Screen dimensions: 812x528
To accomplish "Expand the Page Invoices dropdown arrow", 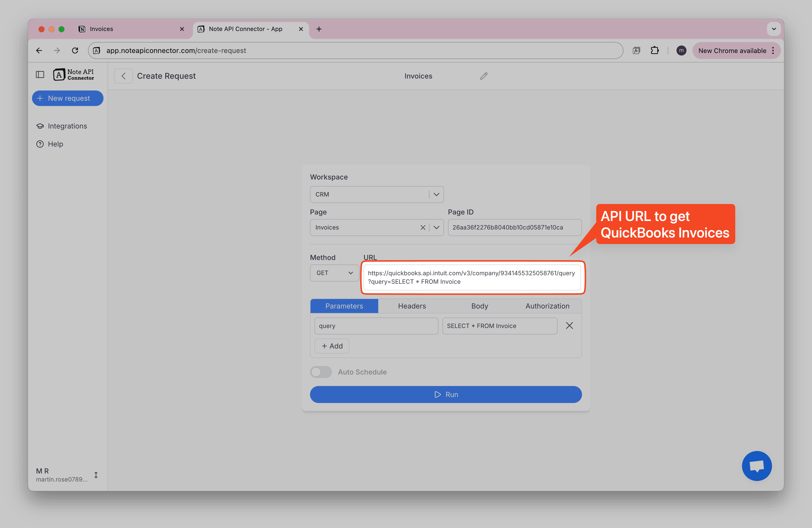I will click(436, 227).
